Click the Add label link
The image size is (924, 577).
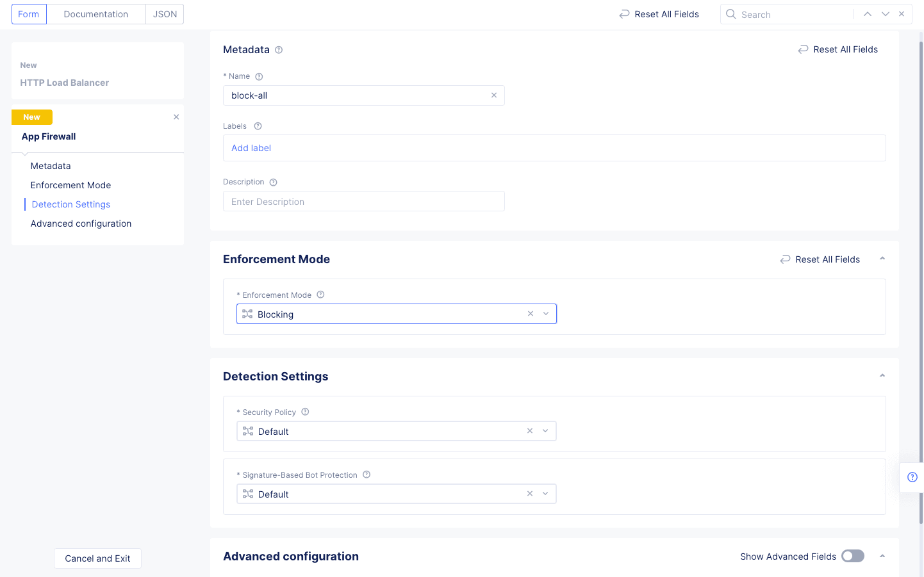coord(251,148)
